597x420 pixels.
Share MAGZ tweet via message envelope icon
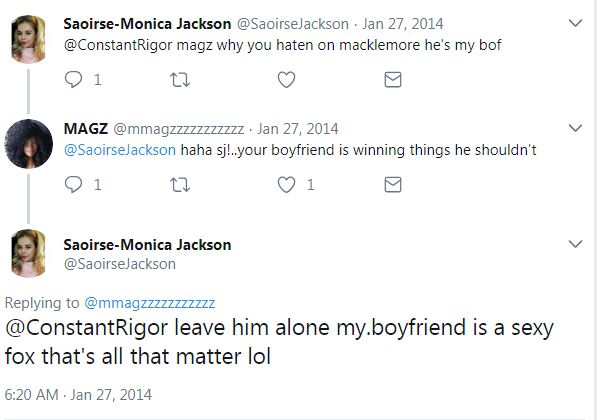(393, 185)
